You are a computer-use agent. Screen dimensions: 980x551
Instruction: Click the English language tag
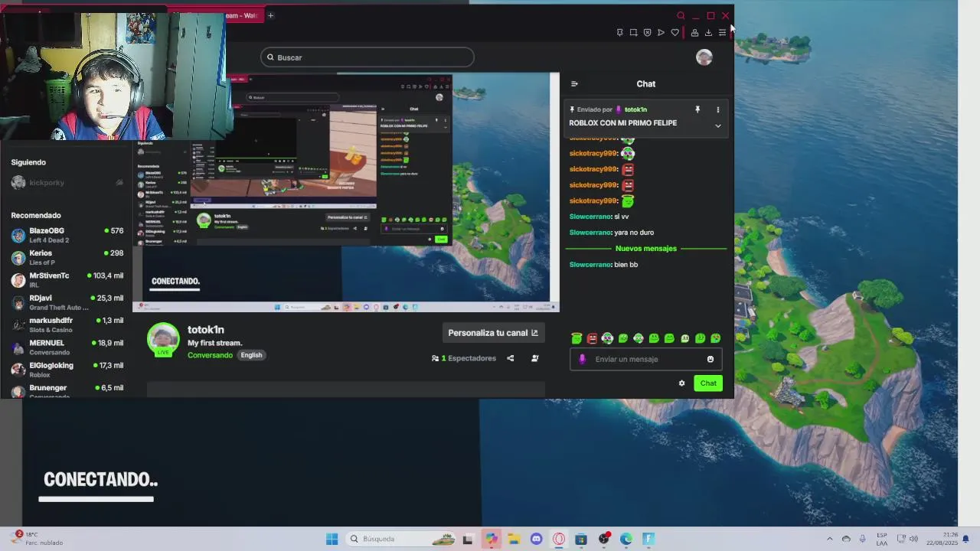(251, 355)
